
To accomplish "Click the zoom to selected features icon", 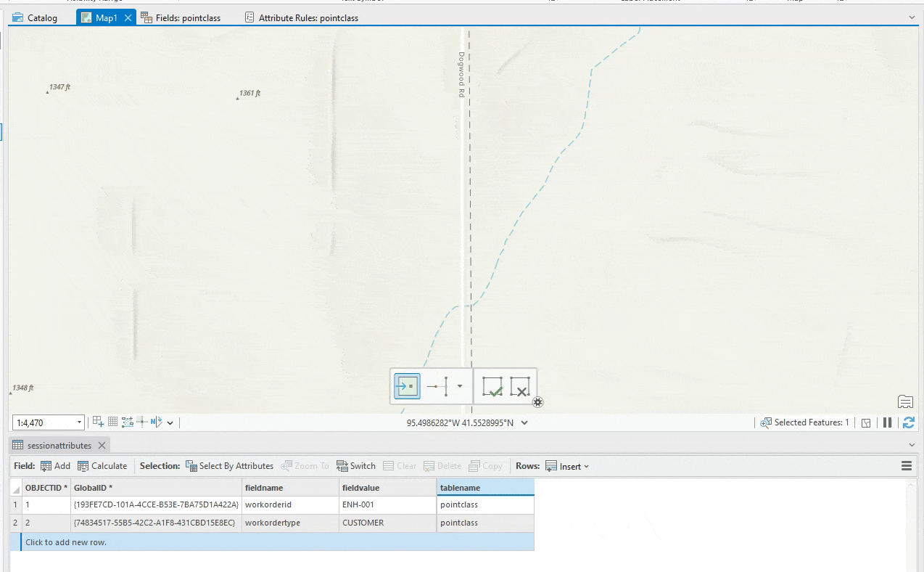I will pos(766,422).
